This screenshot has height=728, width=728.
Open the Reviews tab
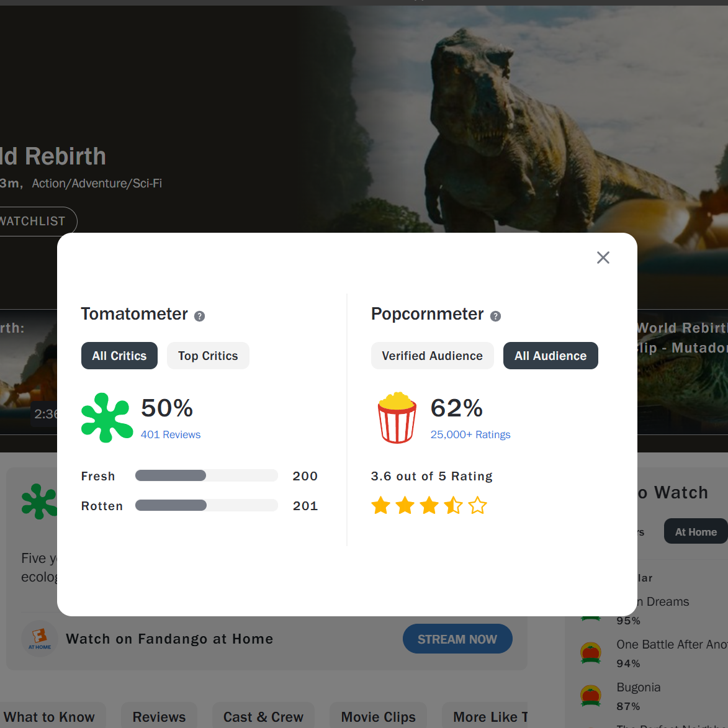(160, 717)
